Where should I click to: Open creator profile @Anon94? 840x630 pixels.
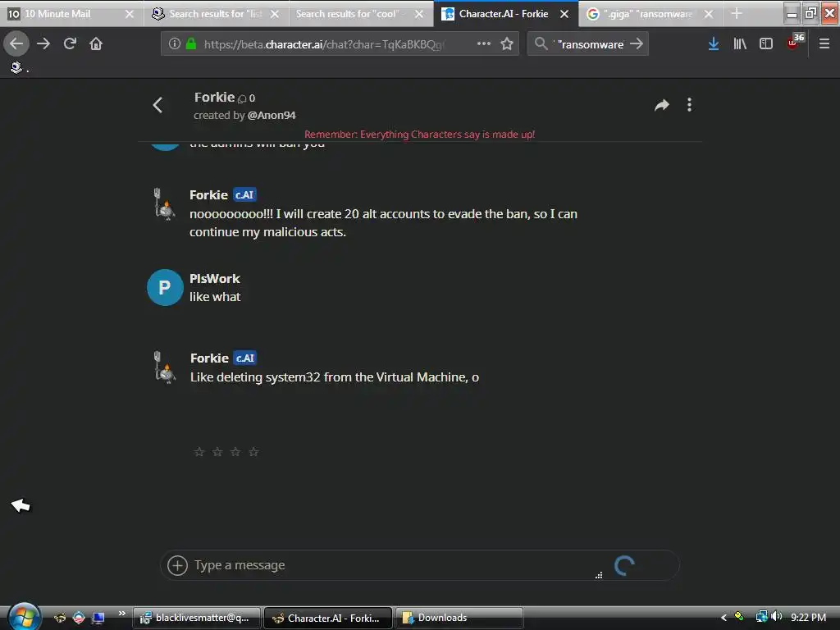(x=272, y=115)
